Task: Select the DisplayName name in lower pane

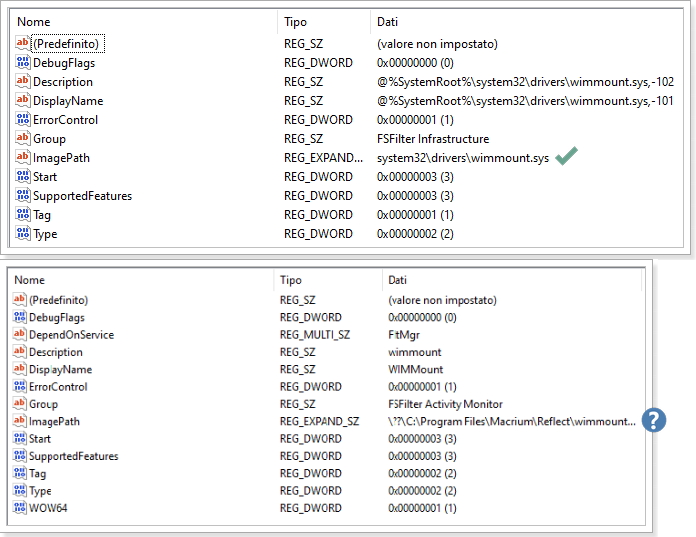Action: tap(60, 369)
